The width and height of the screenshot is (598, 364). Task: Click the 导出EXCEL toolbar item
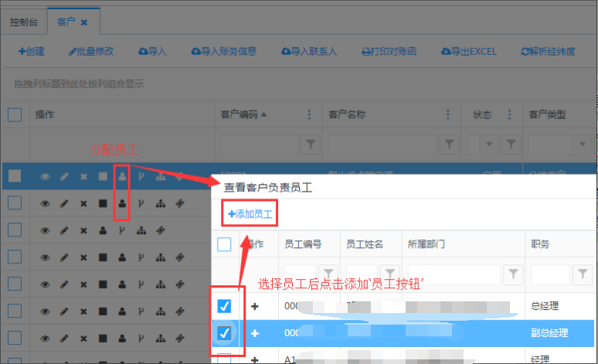point(468,52)
